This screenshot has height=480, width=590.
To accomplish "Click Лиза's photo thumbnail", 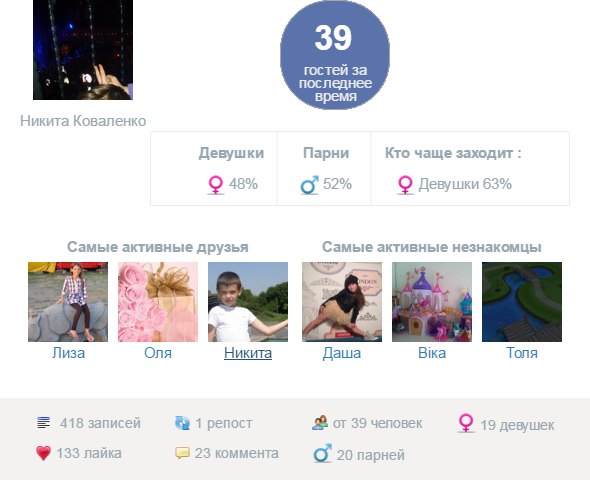I will click(68, 302).
